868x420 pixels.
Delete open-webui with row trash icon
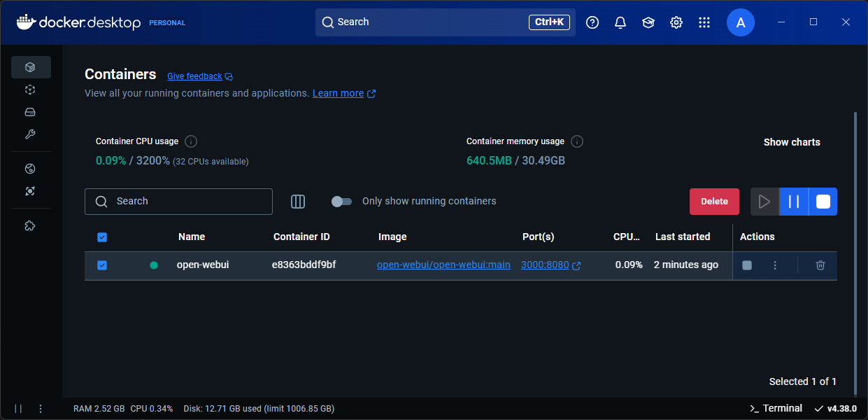click(820, 265)
